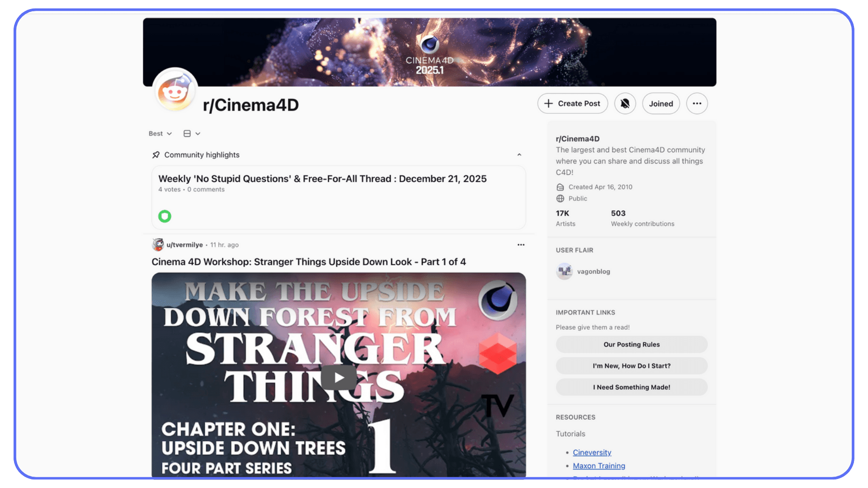Image resolution: width=868 pixels, height=488 pixels.
Task: Unmute community notifications via bell icon
Action: click(x=625, y=103)
